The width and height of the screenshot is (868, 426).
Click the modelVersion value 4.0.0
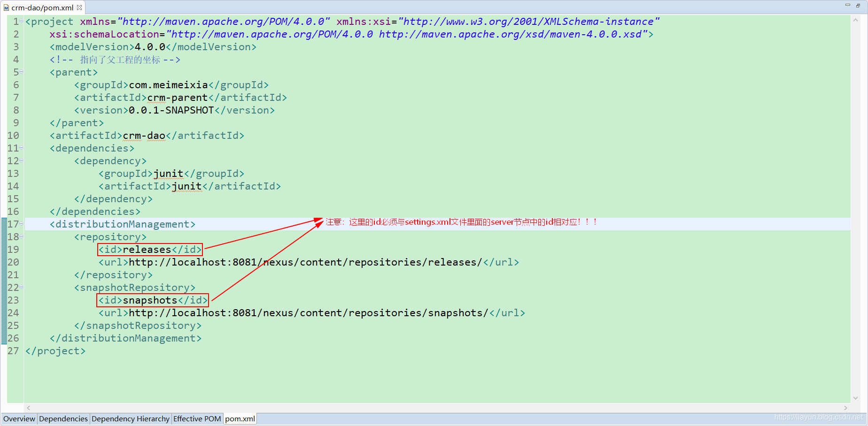click(150, 47)
